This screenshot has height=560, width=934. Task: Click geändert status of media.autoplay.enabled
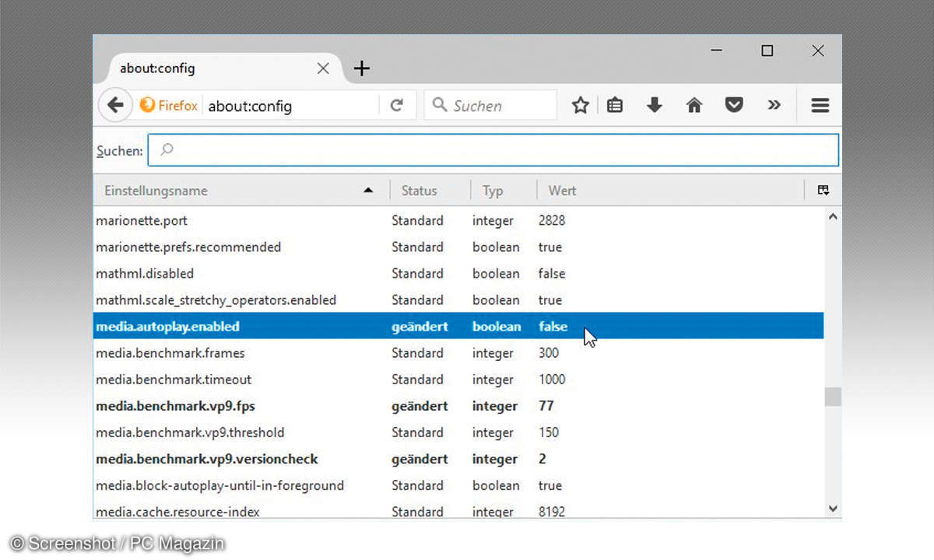click(420, 327)
